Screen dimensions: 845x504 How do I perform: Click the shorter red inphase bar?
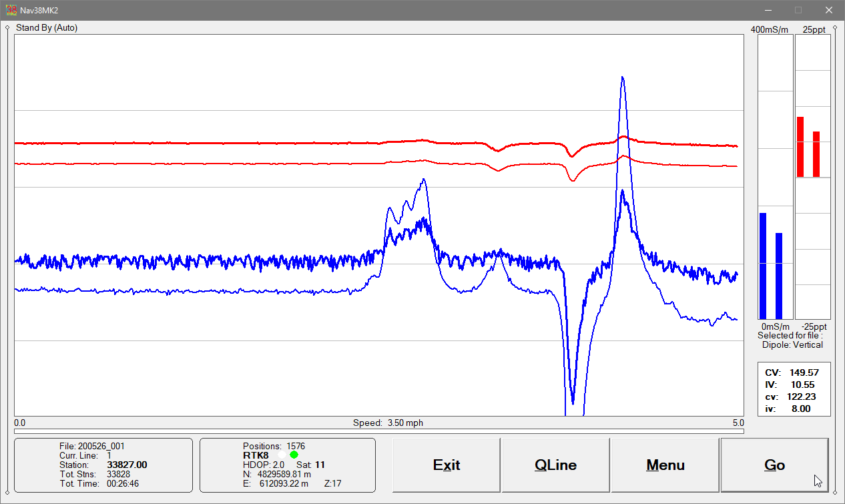pos(816,154)
